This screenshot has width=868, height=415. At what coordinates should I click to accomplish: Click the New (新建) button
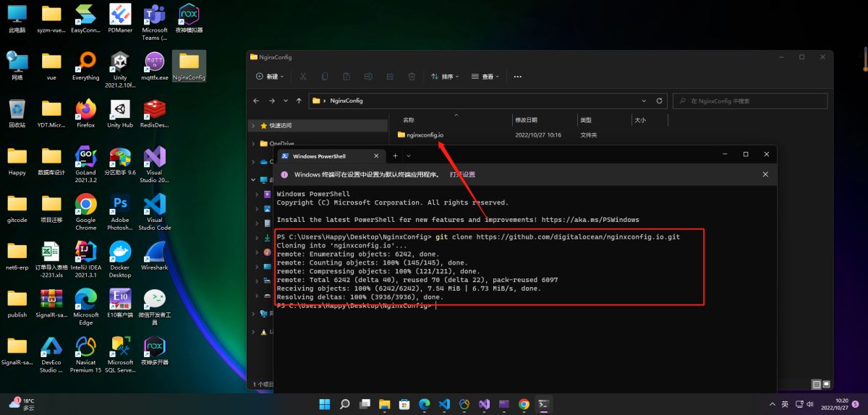269,77
